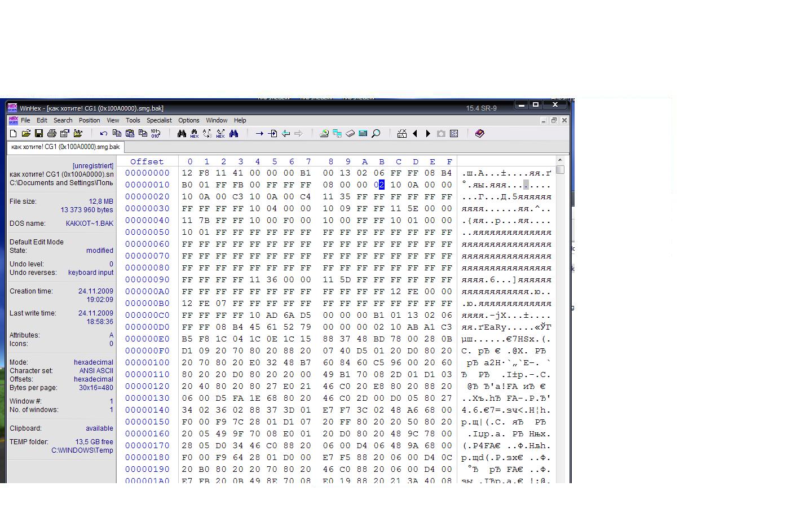Click the Open Disk icon
Screen dimensions: 812x508
click(324, 134)
